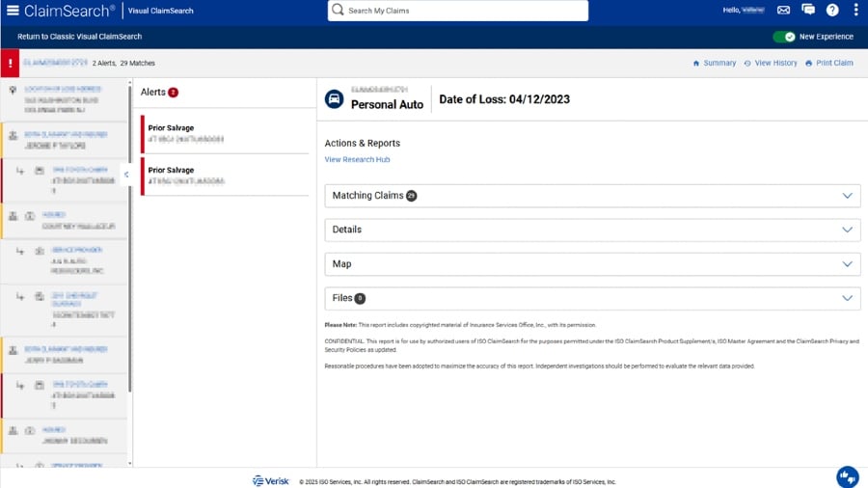Click the service provider building icon
The width and height of the screenshot is (868, 488).
click(x=40, y=251)
